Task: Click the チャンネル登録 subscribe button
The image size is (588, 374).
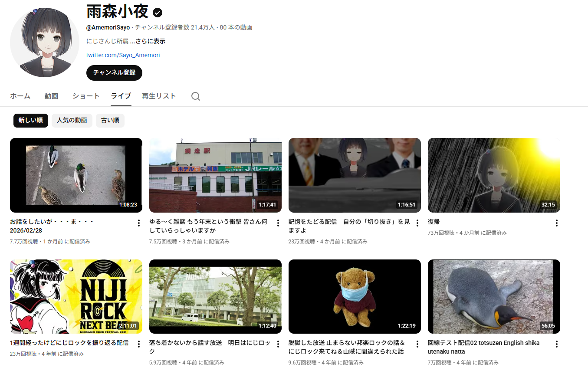Action: [114, 72]
